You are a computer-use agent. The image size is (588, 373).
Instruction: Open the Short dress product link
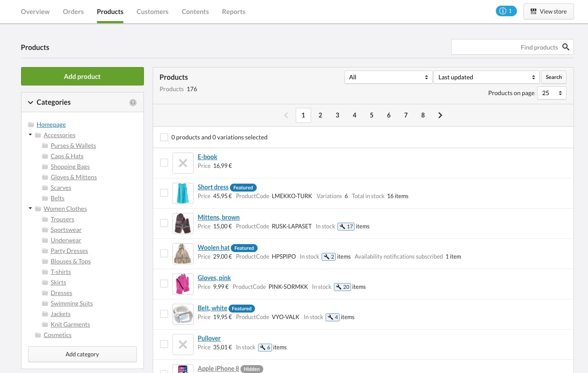(x=213, y=187)
